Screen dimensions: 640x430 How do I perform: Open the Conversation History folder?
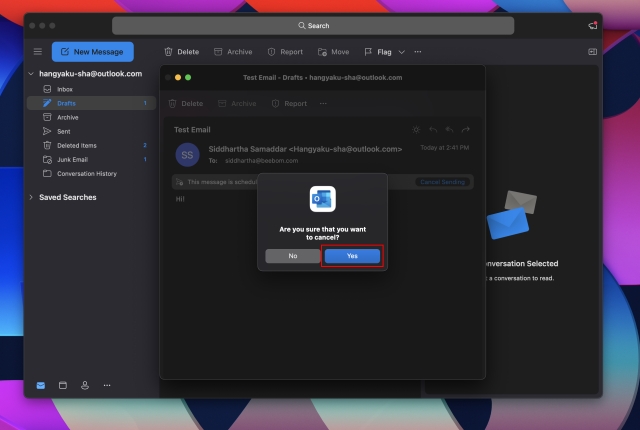click(x=91, y=173)
